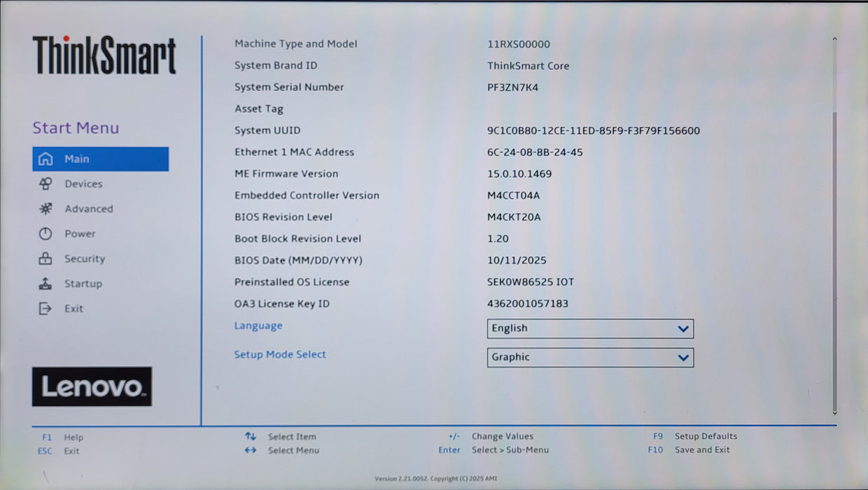
Task: Click serial number PF3ZN7K4
Action: 513,87
